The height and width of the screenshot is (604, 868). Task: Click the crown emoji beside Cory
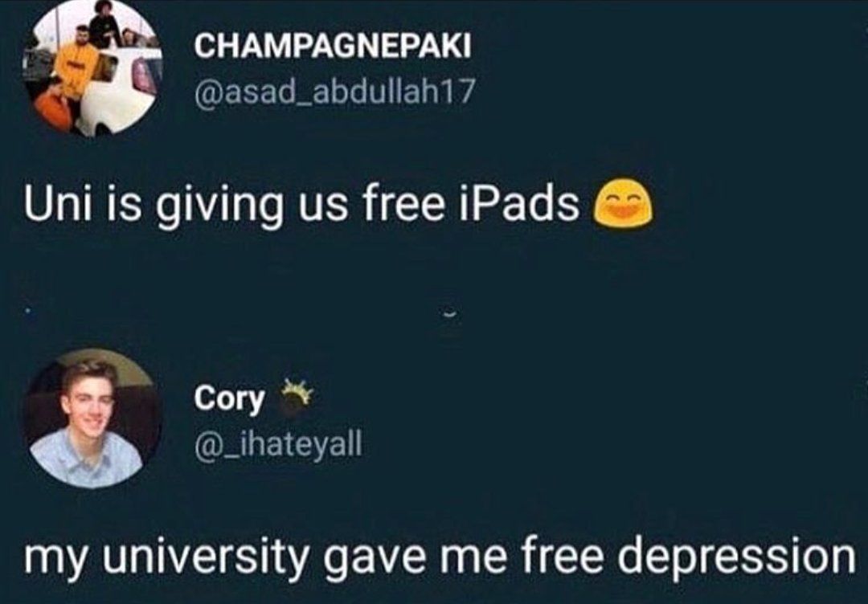297,396
